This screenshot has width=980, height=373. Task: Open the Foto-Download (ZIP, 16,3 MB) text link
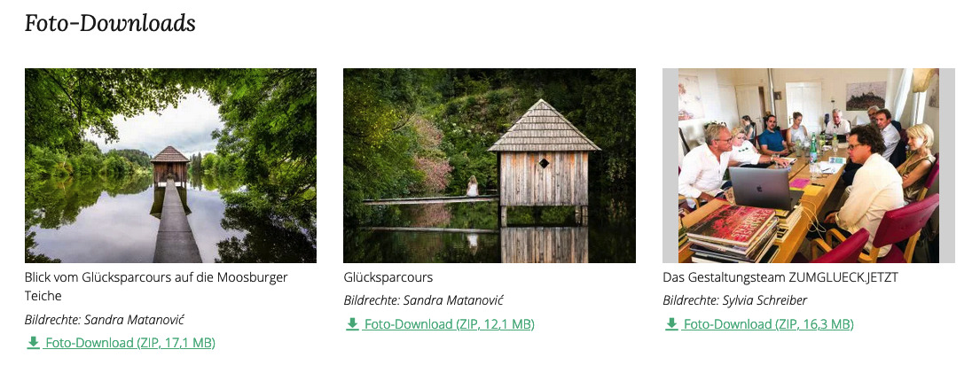point(768,324)
